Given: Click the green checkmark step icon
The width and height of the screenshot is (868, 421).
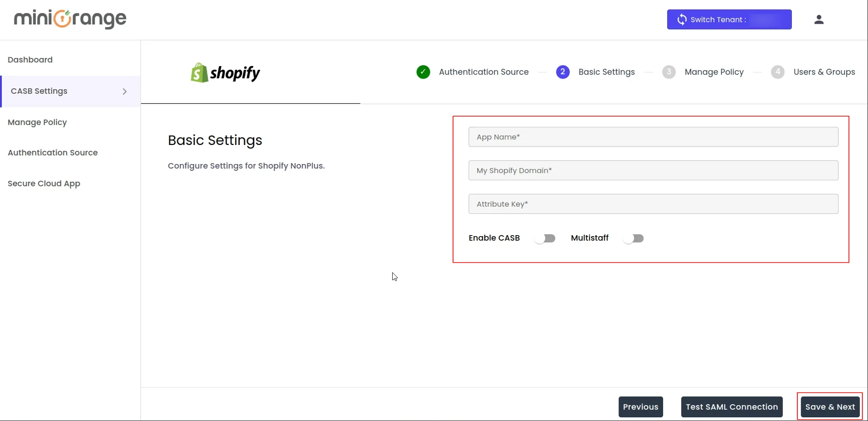Looking at the screenshot, I should tap(423, 72).
